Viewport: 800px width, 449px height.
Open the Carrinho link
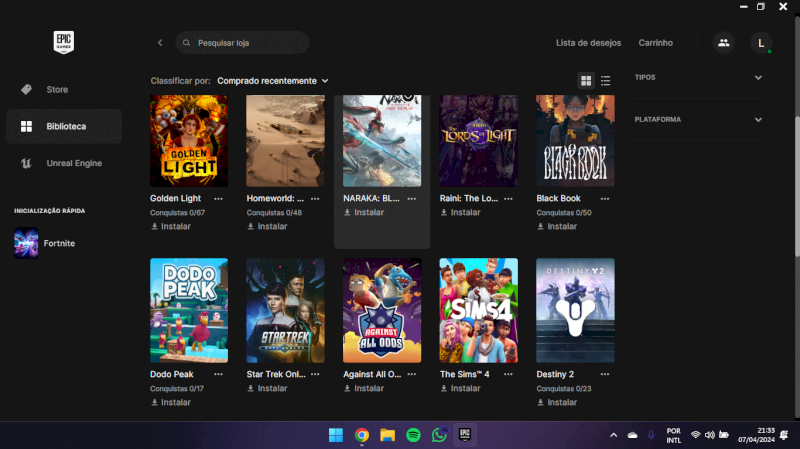[x=655, y=43]
